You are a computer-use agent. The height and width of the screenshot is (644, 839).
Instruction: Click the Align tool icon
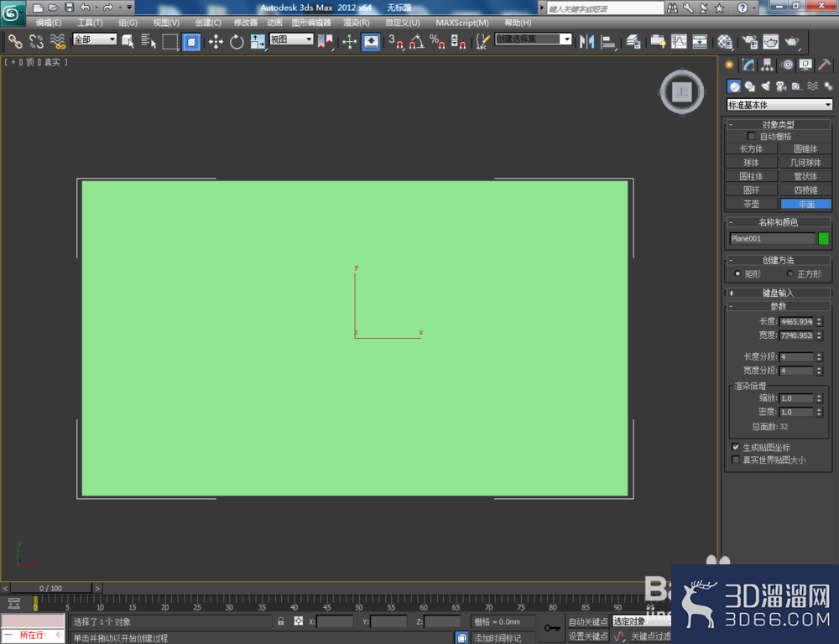pos(607,41)
